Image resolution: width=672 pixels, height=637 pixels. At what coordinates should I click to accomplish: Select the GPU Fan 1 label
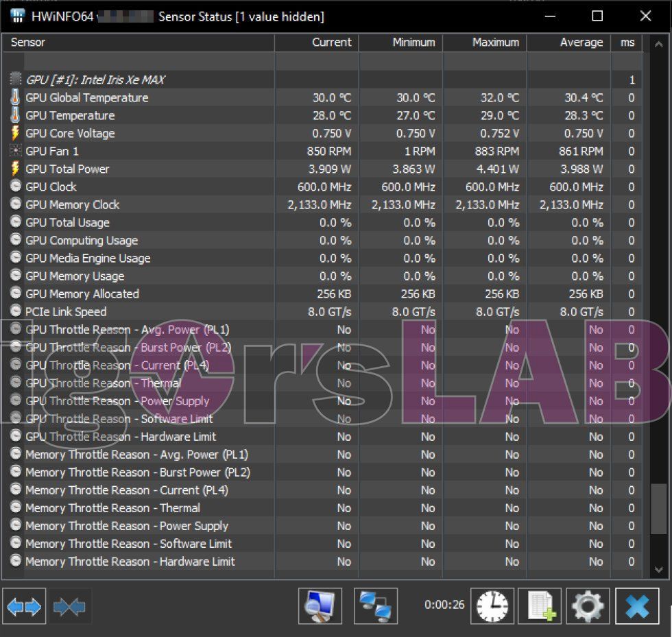[52, 152]
